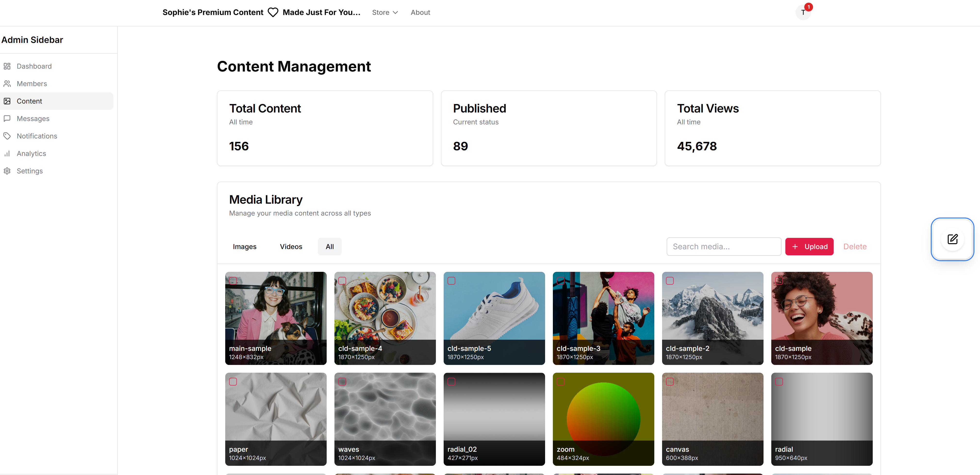
Task: Select the cld-sample-3 image checkbox
Action: (561, 281)
